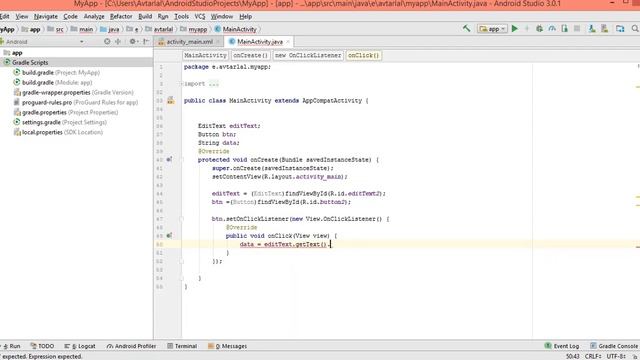The height and width of the screenshot is (360, 640).
Task: Click the Stop square toolbar icon
Action: pyautogui.click(x=577, y=29)
